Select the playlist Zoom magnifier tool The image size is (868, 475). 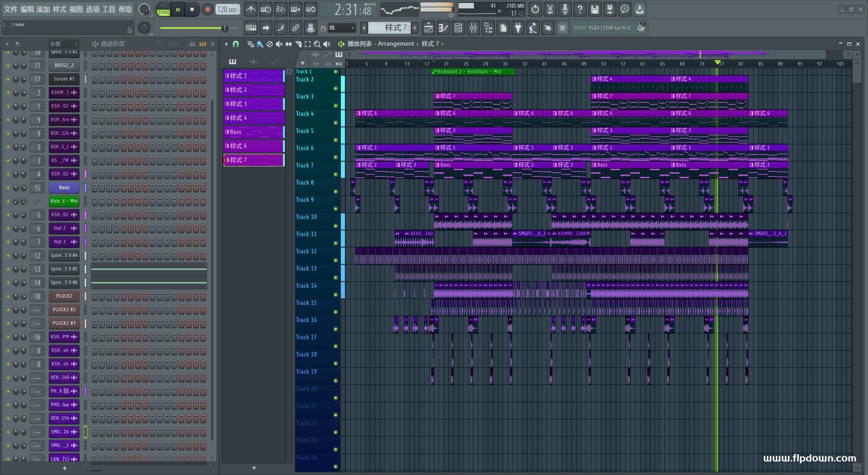click(317, 44)
